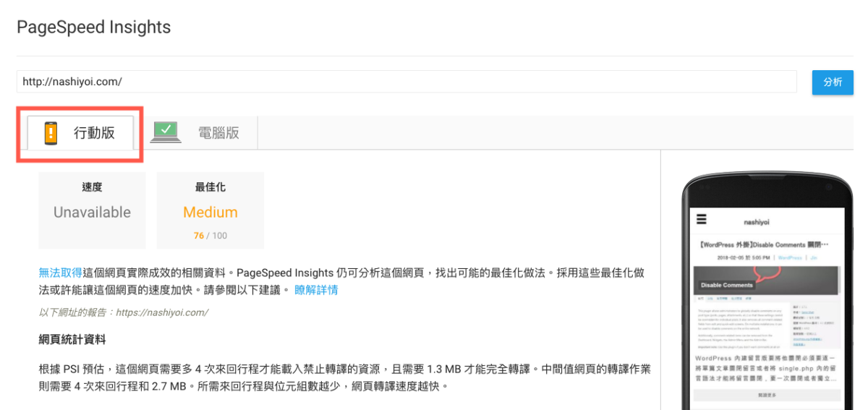Click the 網頁統計資料 heading

72,339
